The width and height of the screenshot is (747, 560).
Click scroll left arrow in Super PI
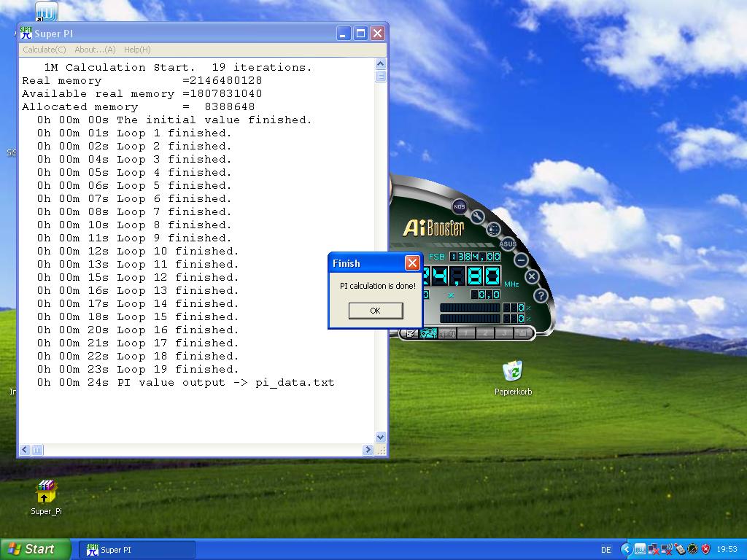[25, 449]
